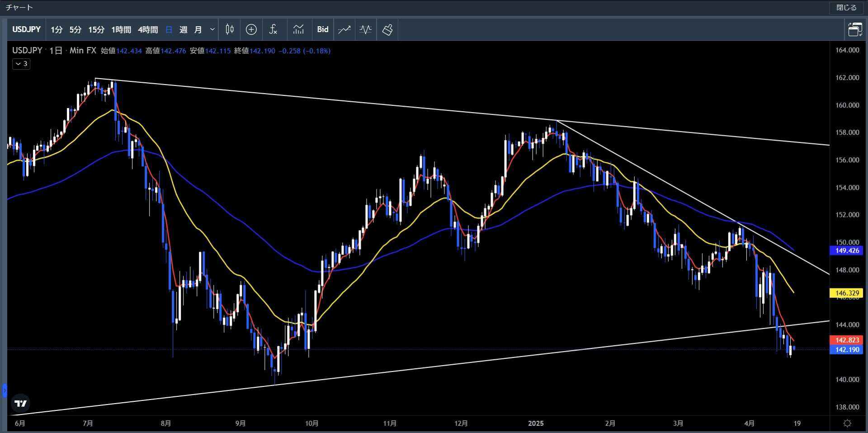Click the 2月 label on time axis
The width and height of the screenshot is (868, 433).
tap(610, 424)
